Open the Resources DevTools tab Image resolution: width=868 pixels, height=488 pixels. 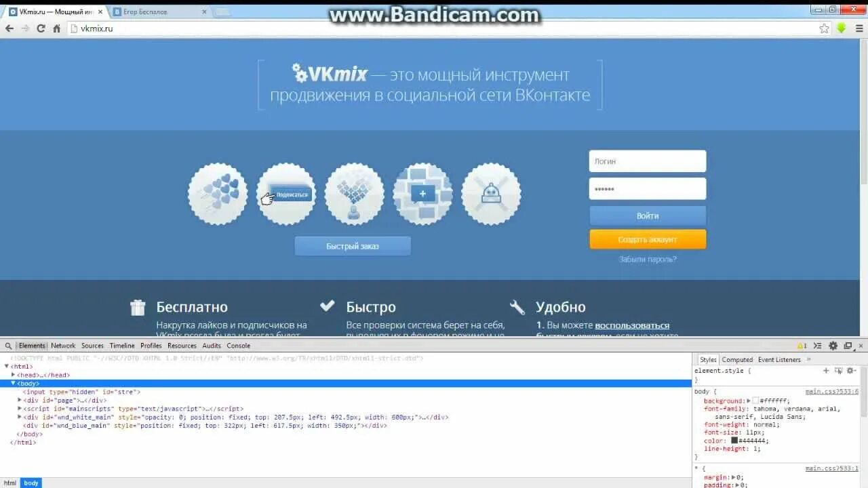pyautogui.click(x=182, y=346)
